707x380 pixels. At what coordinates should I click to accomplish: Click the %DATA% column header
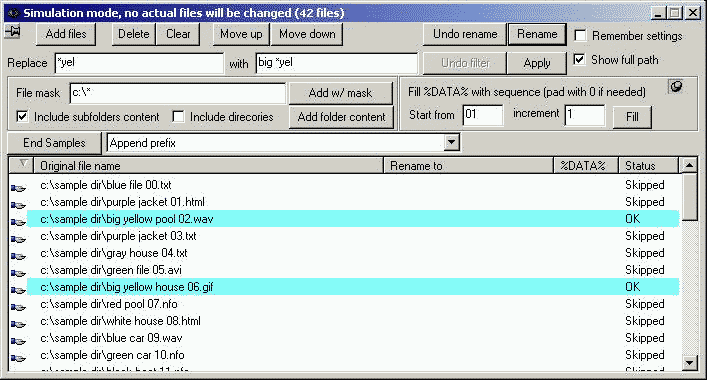click(x=586, y=165)
